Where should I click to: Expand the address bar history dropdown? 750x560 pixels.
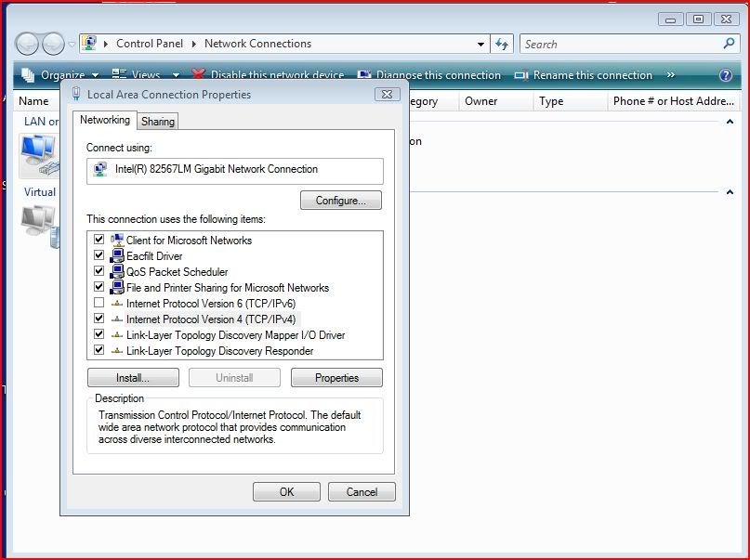(x=480, y=44)
